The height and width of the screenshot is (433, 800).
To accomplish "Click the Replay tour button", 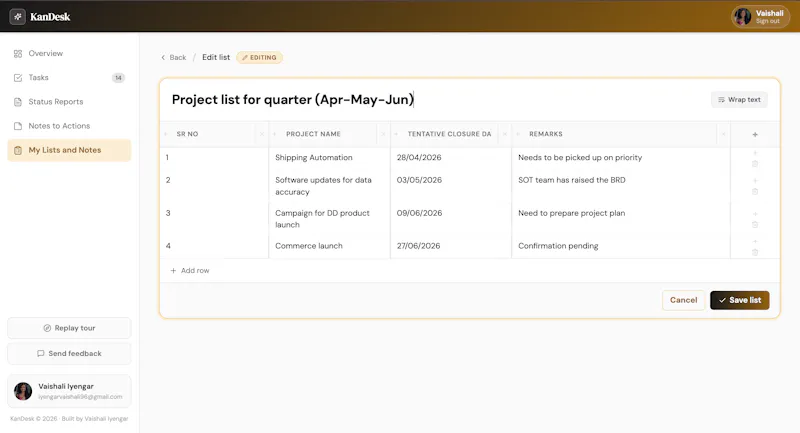I will click(x=69, y=328).
